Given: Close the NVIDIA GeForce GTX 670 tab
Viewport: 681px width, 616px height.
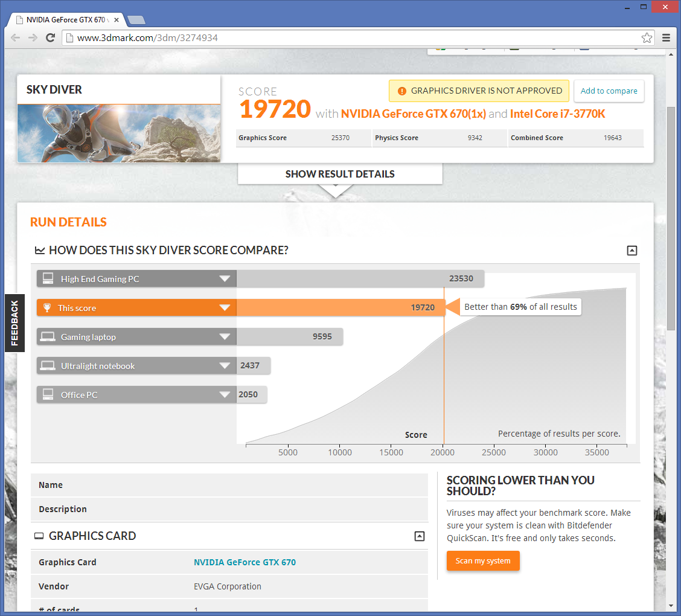Looking at the screenshot, I should [117, 20].
